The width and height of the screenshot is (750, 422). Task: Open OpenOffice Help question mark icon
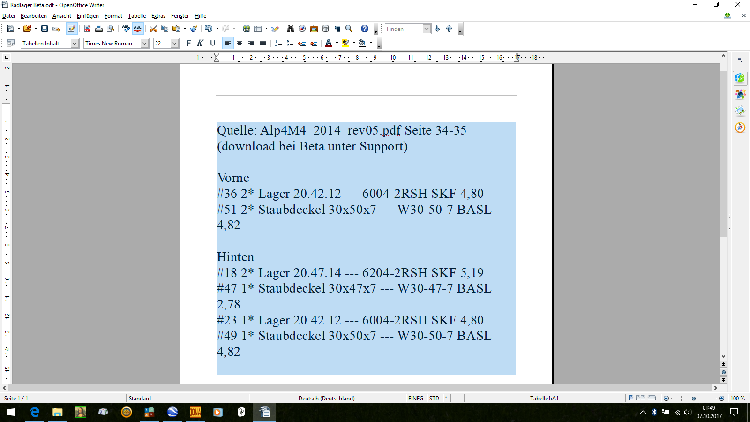364,29
